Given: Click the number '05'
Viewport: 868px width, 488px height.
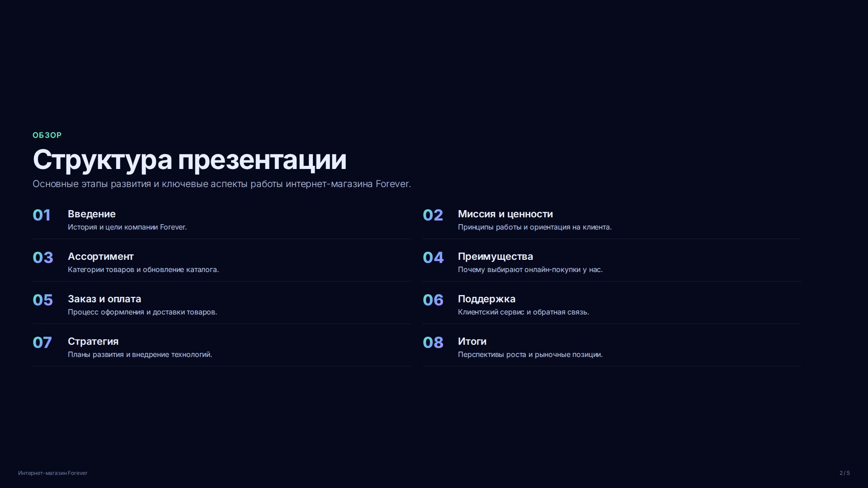Looking at the screenshot, I should pyautogui.click(x=42, y=300).
